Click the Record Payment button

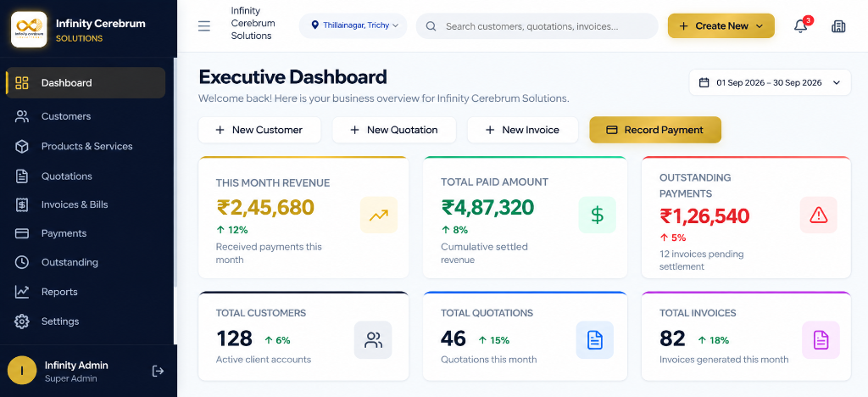click(655, 130)
